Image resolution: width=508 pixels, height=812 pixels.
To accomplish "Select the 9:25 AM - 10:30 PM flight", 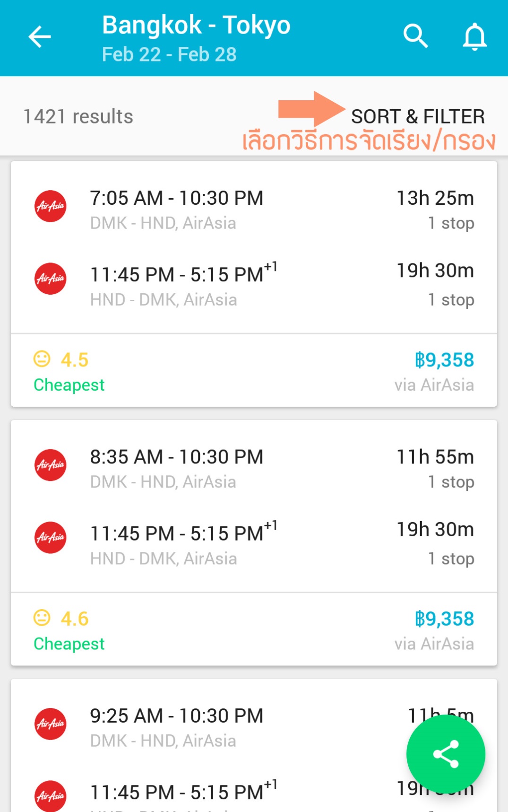I will tap(177, 716).
